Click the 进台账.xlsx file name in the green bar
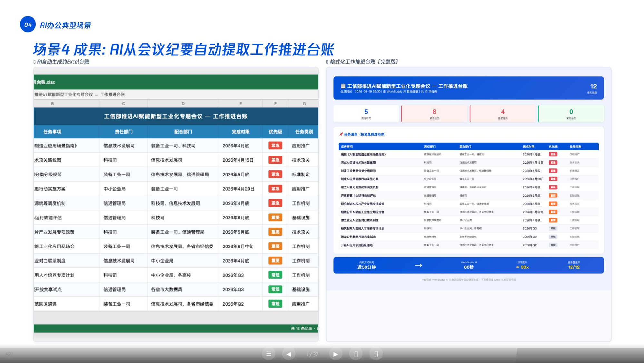The height and width of the screenshot is (363, 644). (x=44, y=82)
